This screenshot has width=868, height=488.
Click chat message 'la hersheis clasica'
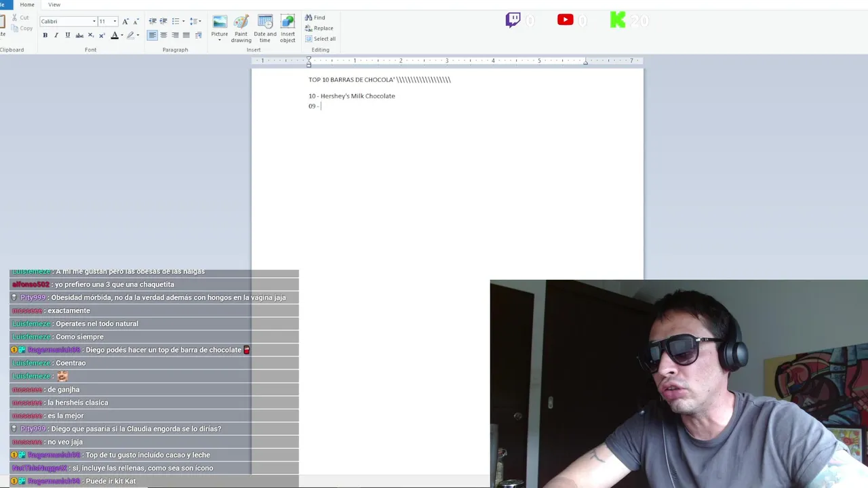pyautogui.click(x=77, y=403)
